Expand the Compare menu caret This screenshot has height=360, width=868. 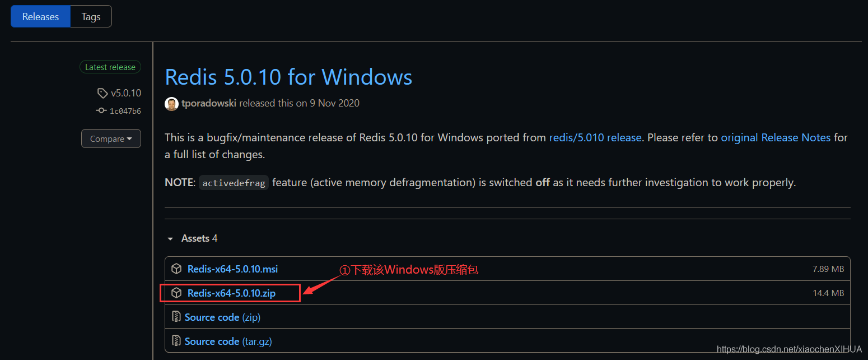129,139
